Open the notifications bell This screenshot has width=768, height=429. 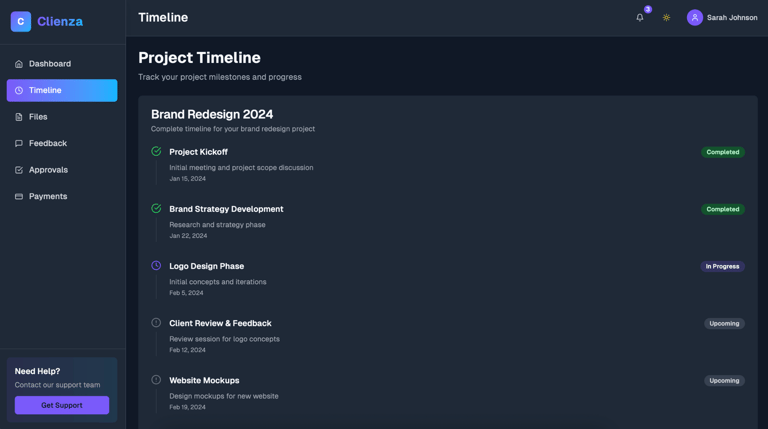click(640, 18)
